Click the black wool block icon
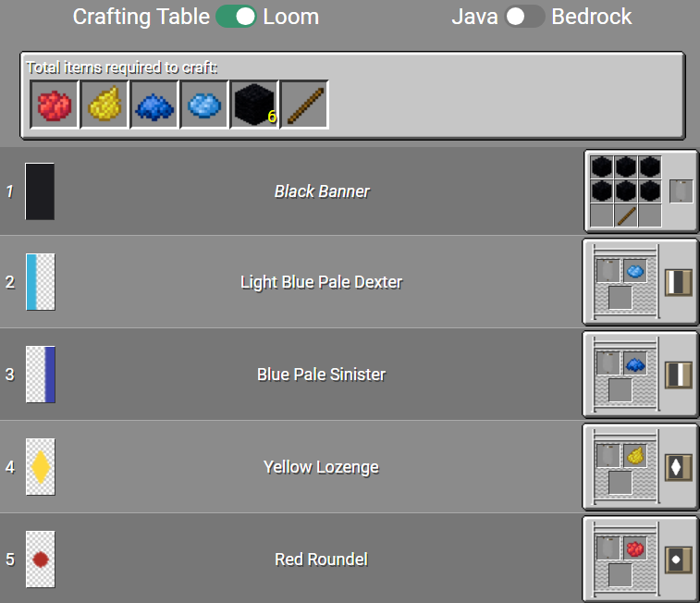Viewport: 700px width, 603px height. (x=254, y=105)
